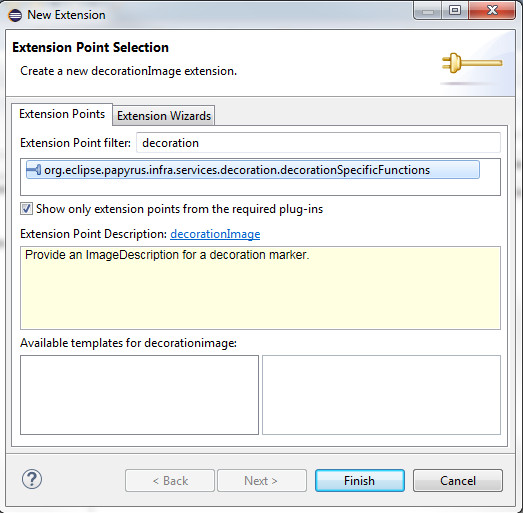Switch to the Extension Wizards tab
Screen dimensions: 523x513
[164, 116]
